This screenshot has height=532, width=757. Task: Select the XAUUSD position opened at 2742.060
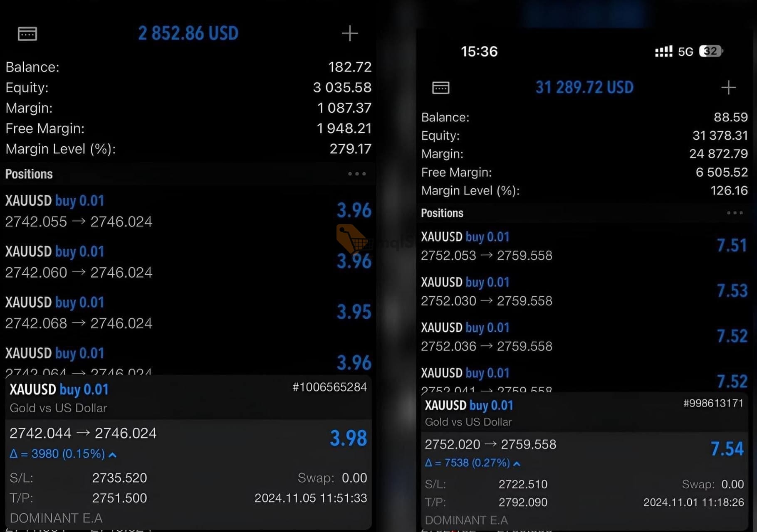pos(187,262)
